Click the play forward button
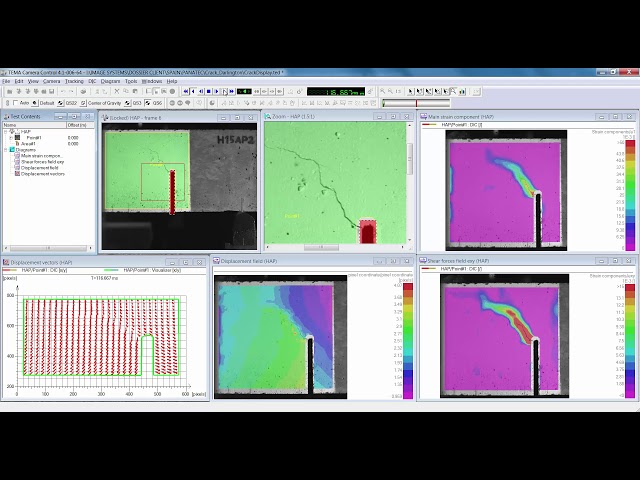 (216, 91)
